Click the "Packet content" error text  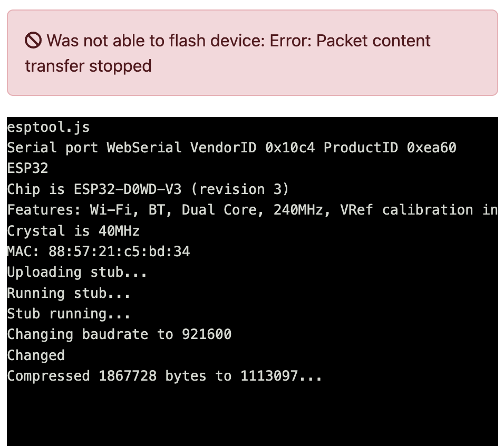(x=373, y=41)
